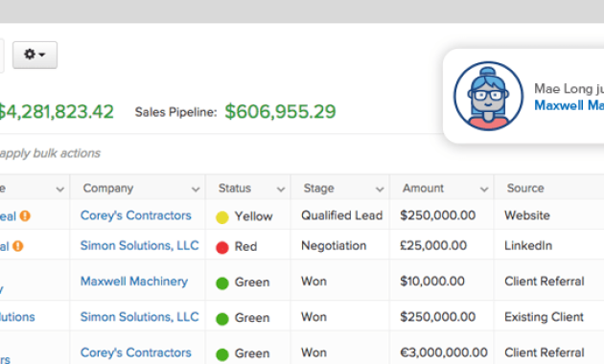Expand the Company column sort chevron
This screenshot has width=604, height=364.
(x=196, y=189)
